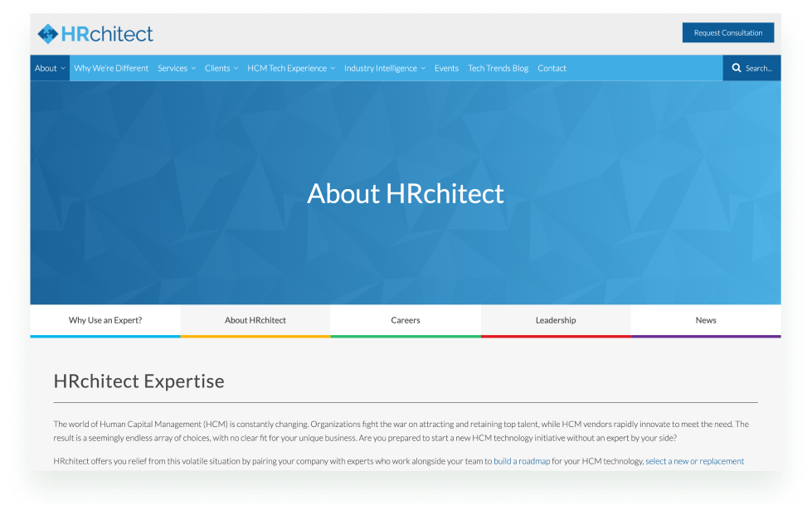Click the HRchitect diamond logo icon
Screen dimensions: 812x505
pos(48,34)
